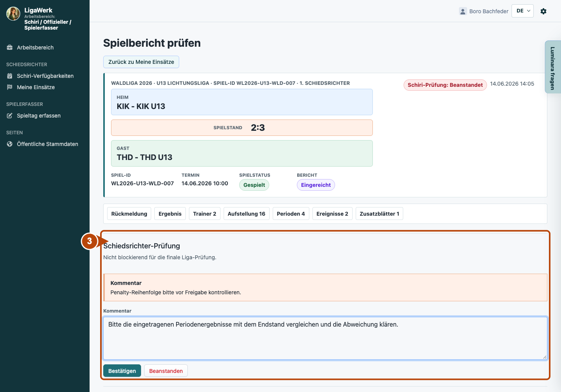Click the Schiedsrichter-Prüfung section heading
The image size is (561, 392).
tap(142, 246)
